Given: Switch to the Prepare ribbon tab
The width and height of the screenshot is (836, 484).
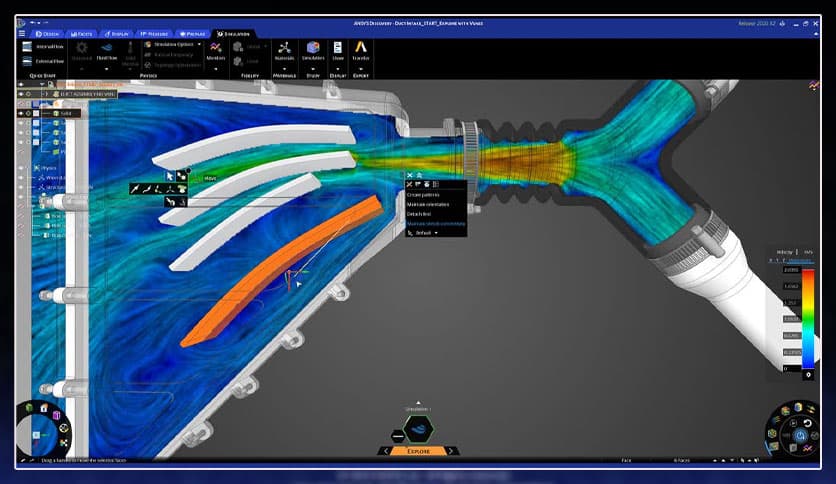Looking at the screenshot, I should pos(192,34).
